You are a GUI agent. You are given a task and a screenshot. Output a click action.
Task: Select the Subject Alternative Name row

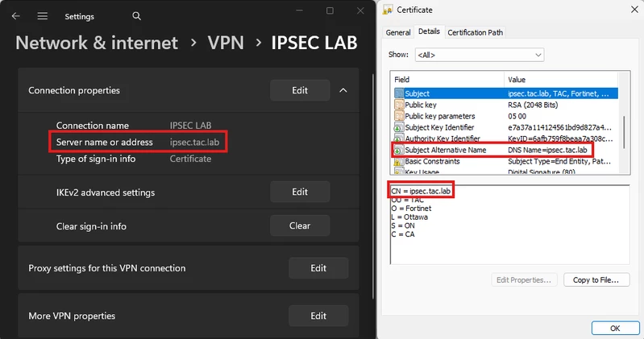[505, 150]
